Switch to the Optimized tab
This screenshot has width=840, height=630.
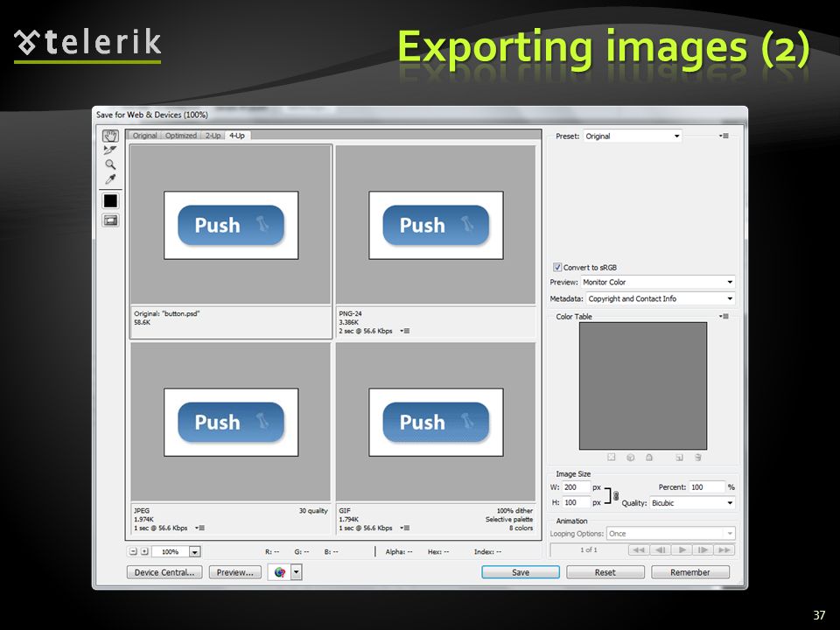180,136
